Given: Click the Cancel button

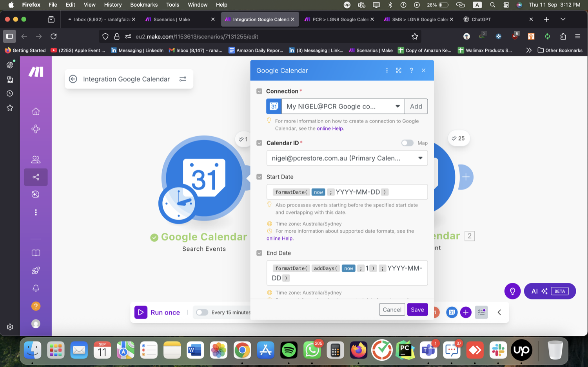Looking at the screenshot, I should coord(392,310).
